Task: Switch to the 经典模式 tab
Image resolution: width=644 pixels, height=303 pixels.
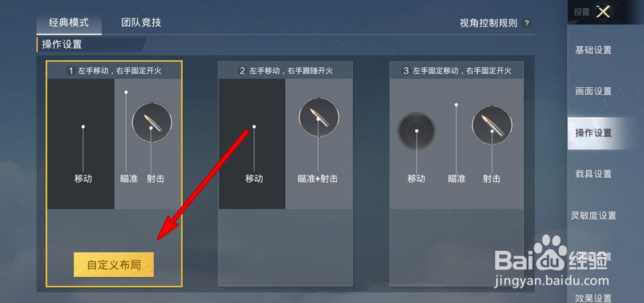Action: [69, 22]
